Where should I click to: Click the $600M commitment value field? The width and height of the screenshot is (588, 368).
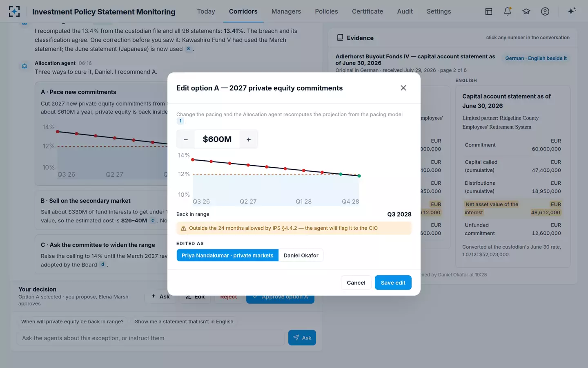pos(217,139)
